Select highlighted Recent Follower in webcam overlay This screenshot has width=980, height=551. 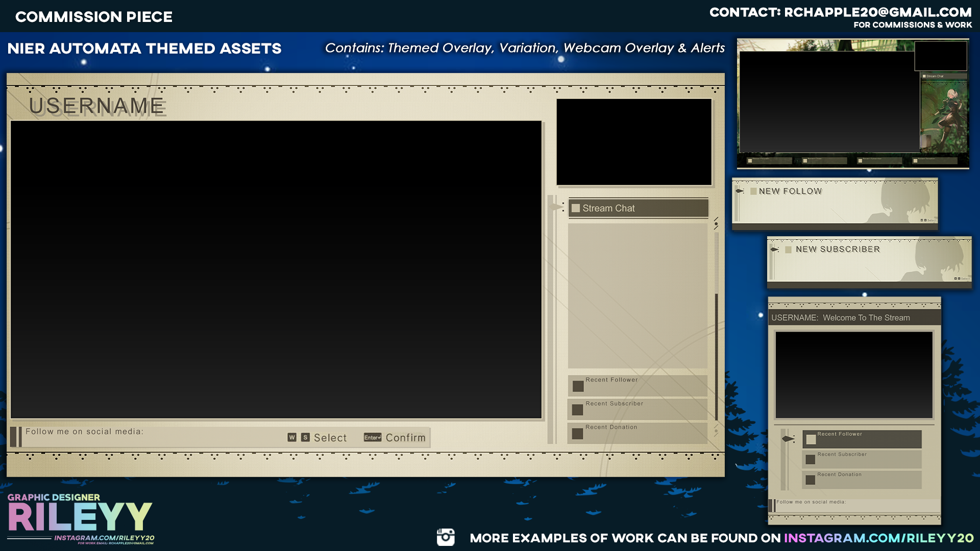[x=863, y=439]
